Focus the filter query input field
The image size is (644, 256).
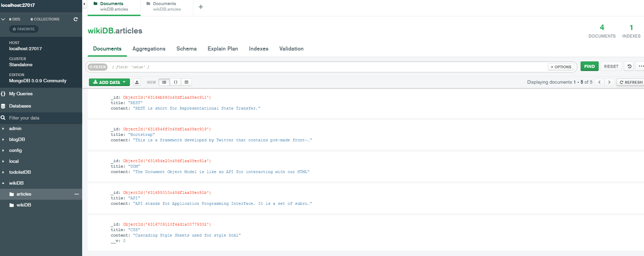pyautogui.click(x=327, y=67)
